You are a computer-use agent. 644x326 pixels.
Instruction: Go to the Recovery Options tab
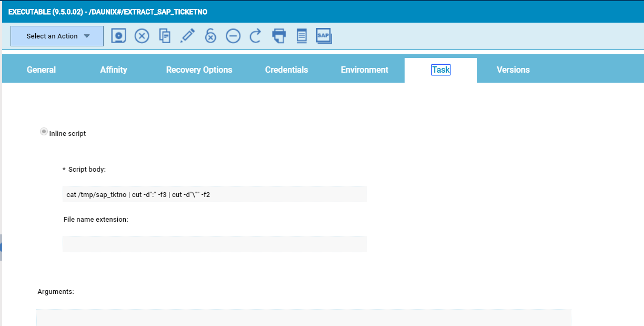coord(199,70)
